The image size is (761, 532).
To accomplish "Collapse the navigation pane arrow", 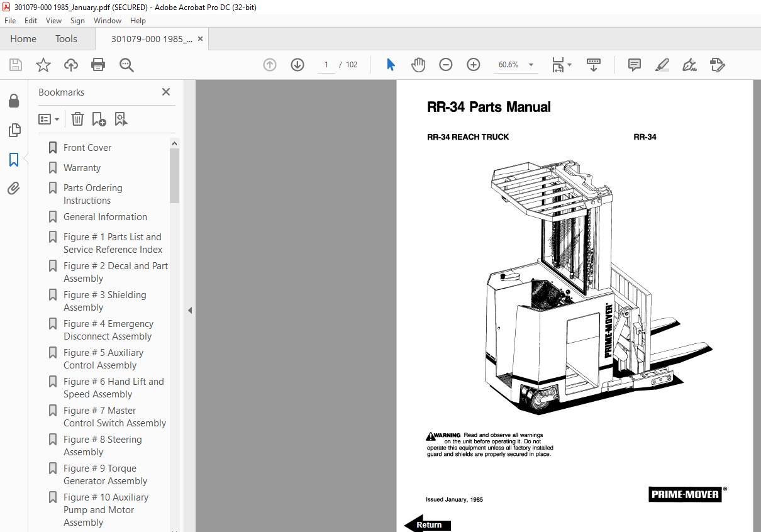I will (x=190, y=310).
